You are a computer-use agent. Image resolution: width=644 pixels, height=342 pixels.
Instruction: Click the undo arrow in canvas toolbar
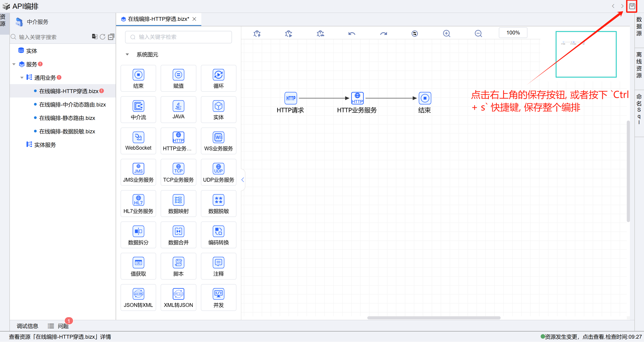click(351, 34)
